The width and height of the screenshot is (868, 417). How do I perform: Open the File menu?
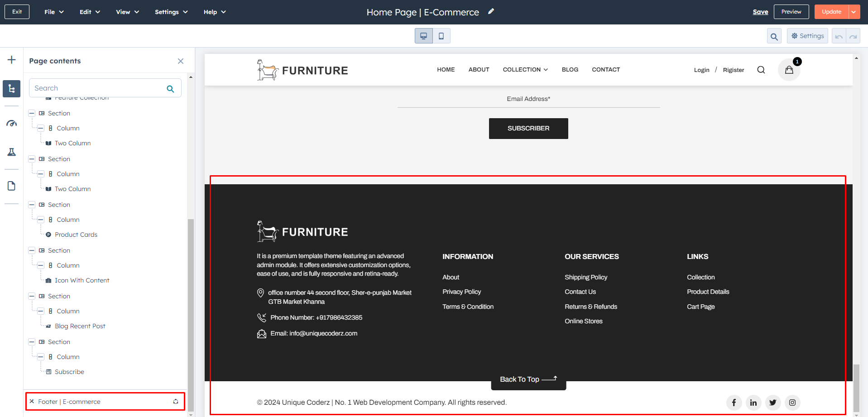coord(54,12)
